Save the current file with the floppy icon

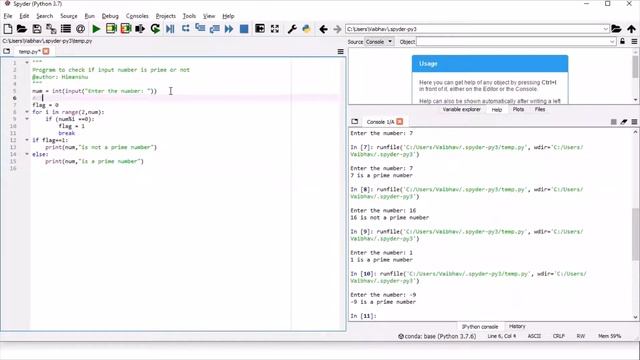point(37,29)
